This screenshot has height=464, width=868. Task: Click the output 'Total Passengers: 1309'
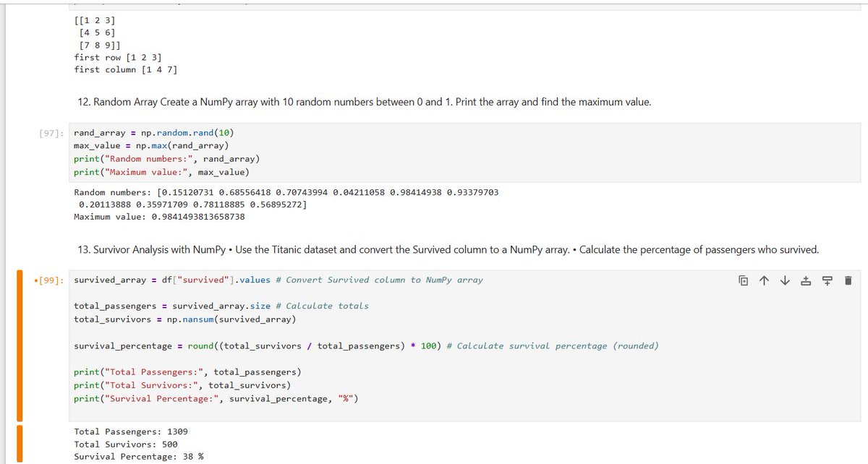[131, 431]
